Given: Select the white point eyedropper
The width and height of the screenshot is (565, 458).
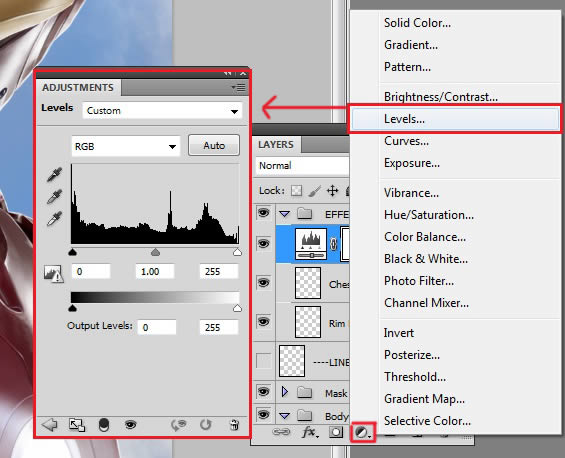Looking at the screenshot, I should (x=54, y=219).
